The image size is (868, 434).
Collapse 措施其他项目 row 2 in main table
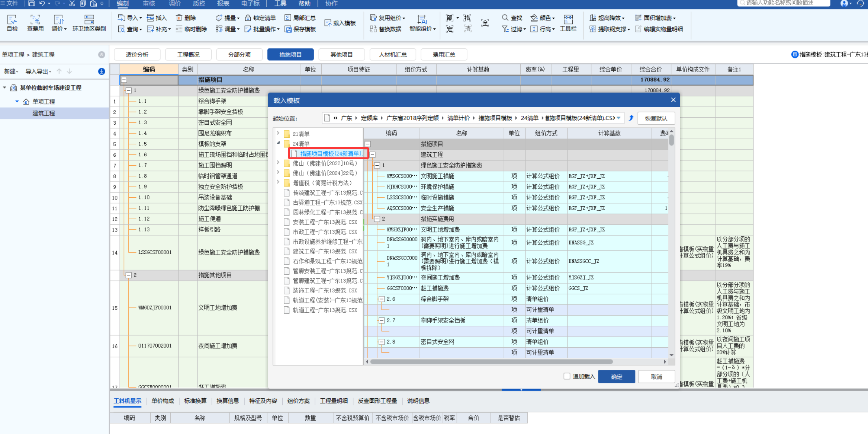pos(129,275)
